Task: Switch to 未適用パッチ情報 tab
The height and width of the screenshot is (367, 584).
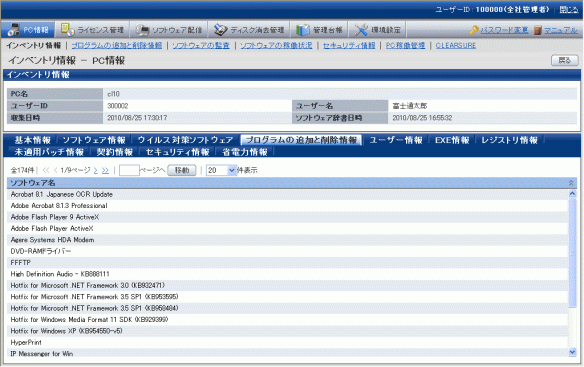Action: [49, 152]
